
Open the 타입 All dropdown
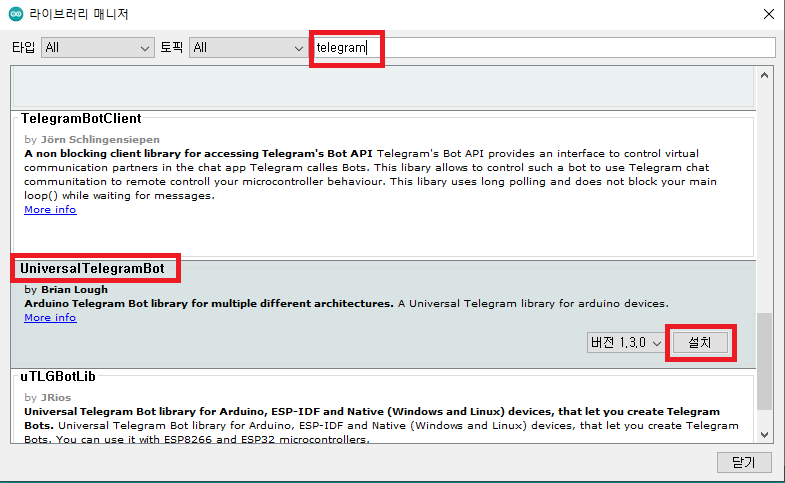click(98, 48)
